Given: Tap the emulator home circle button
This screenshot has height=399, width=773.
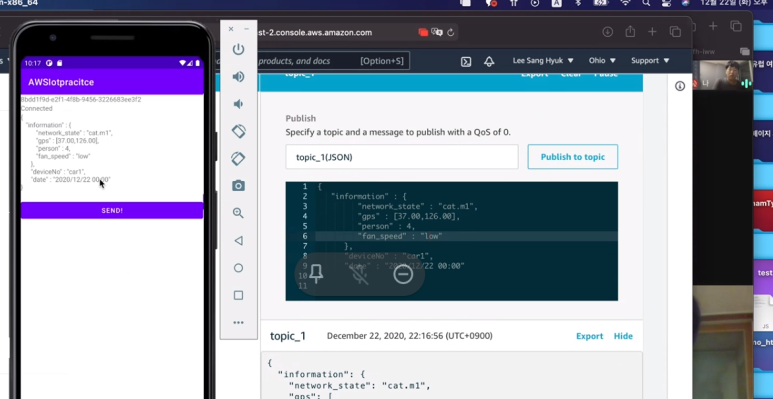Looking at the screenshot, I should pyautogui.click(x=239, y=268).
